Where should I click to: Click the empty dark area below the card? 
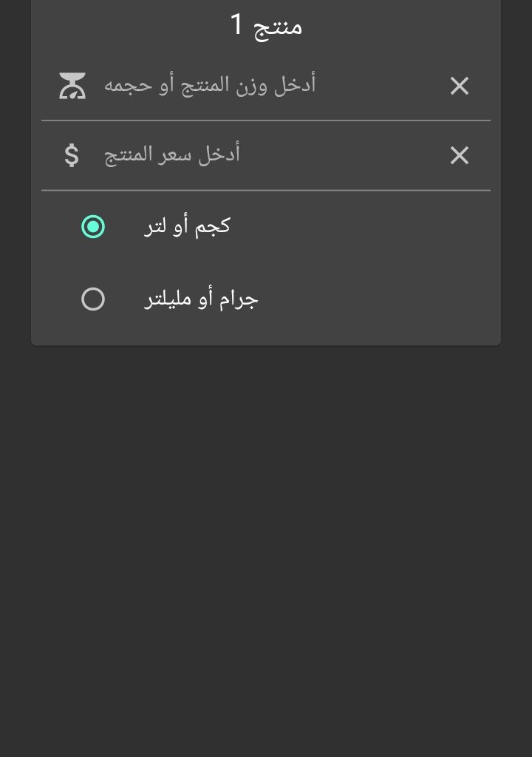pyautogui.click(x=266, y=554)
